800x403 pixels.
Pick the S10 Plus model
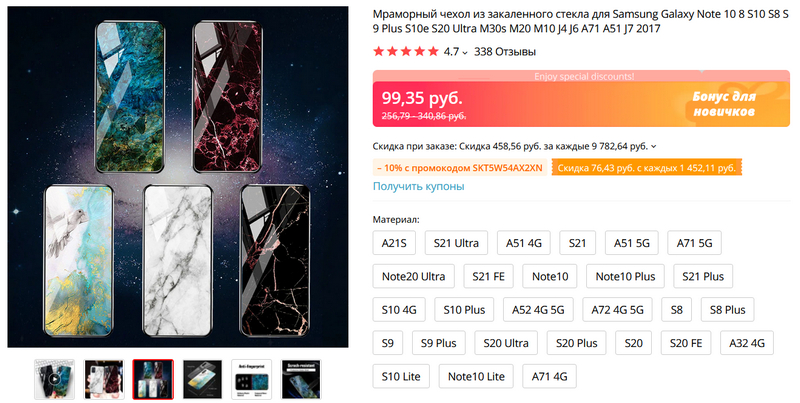pos(464,310)
